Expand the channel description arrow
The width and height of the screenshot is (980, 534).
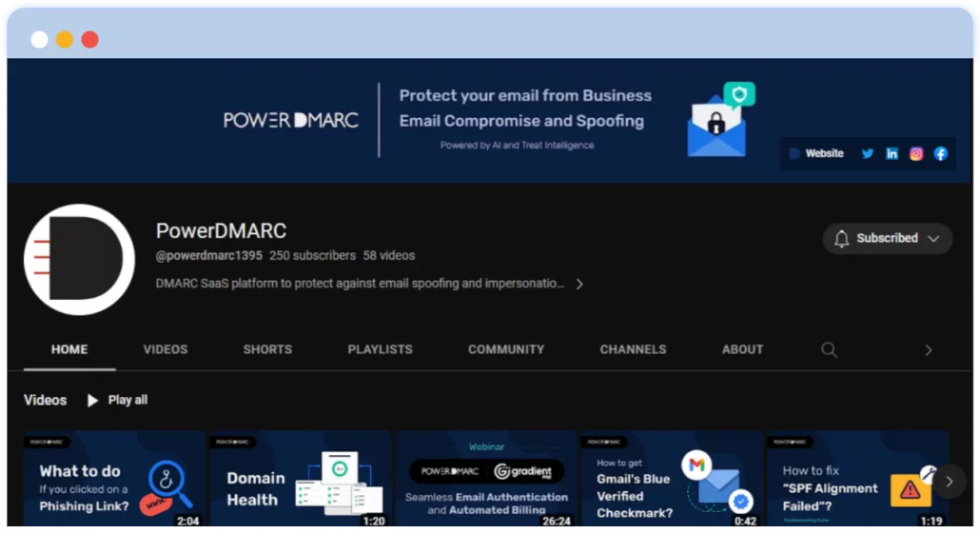(579, 284)
